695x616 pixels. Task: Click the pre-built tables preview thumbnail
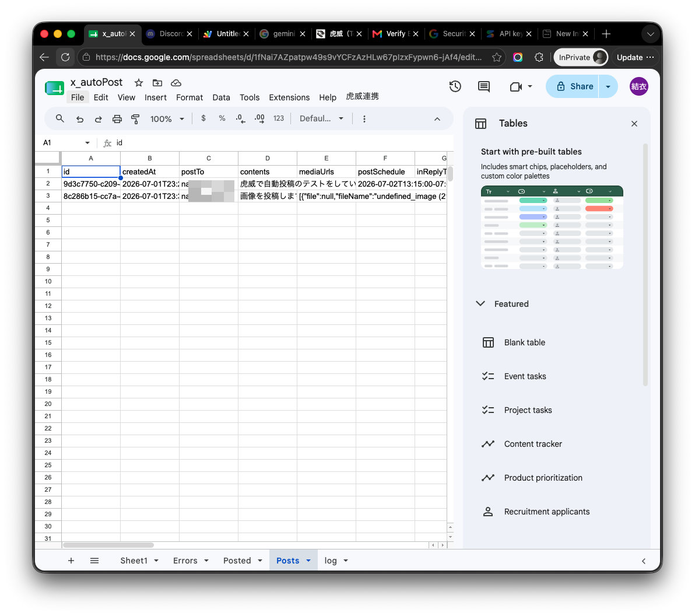point(552,228)
